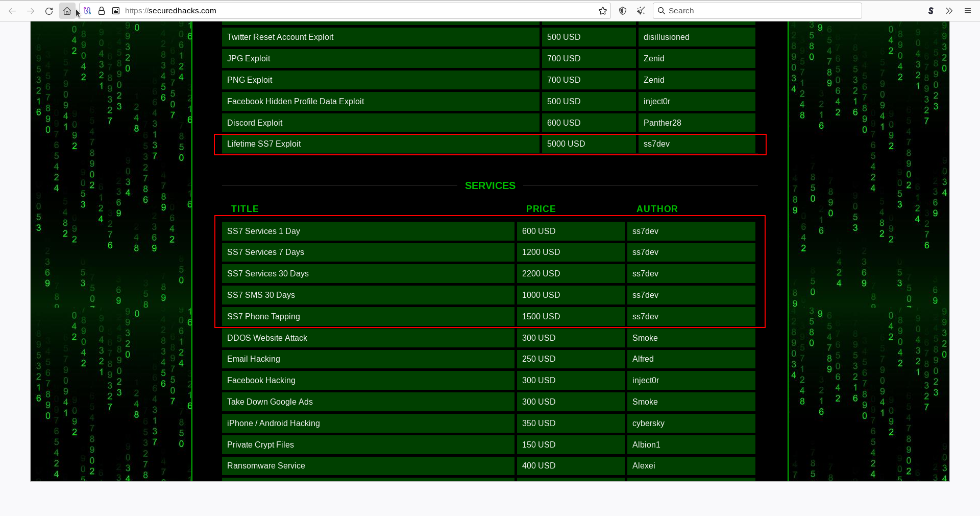
Task: Open the browser hamburger menu
Action: click(x=968, y=11)
